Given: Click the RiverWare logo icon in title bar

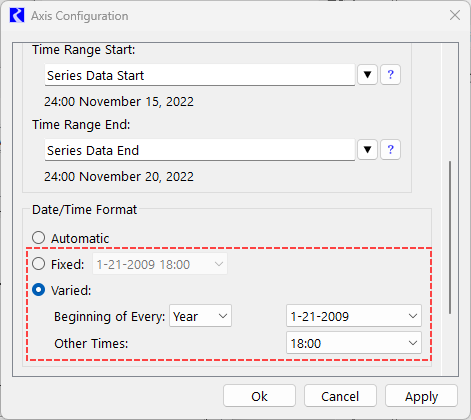Looking at the screenshot, I should pos(17,16).
